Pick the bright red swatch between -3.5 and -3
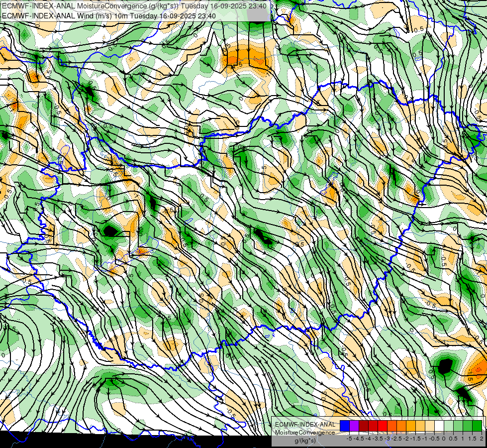 pyautogui.click(x=383, y=426)
